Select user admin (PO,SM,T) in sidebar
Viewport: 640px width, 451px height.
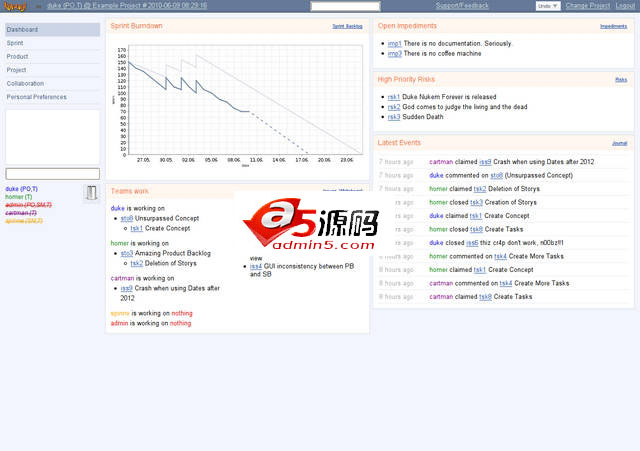tap(28, 205)
